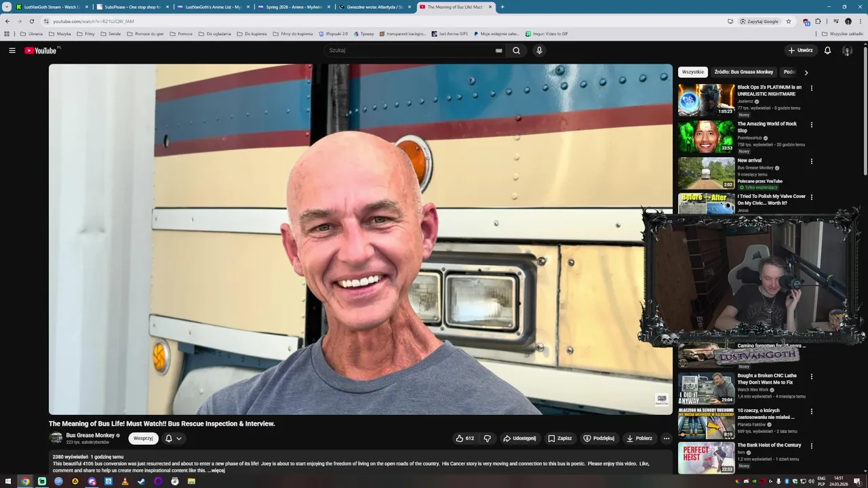Expand notification preferences chevron
The height and width of the screenshot is (488, 868).
point(179,439)
